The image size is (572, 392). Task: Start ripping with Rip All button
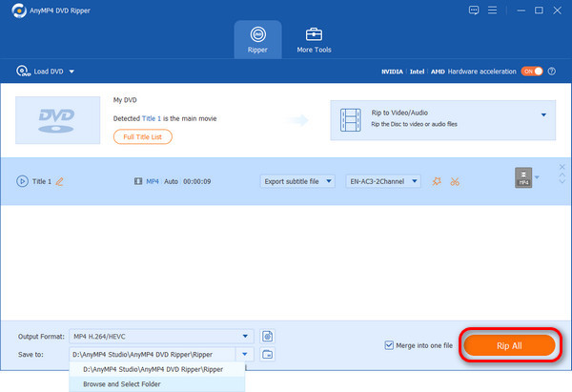pos(508,344)
